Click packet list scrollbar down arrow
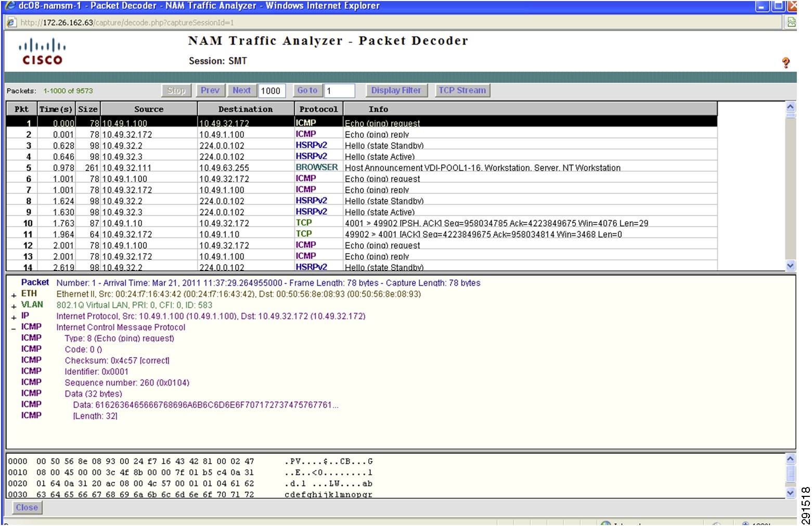812x526 pixels. tap(791, 265)
